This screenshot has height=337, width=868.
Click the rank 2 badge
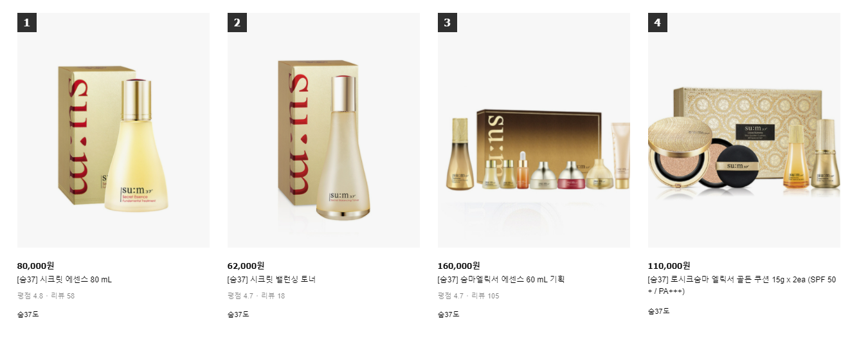pos(237,23)
